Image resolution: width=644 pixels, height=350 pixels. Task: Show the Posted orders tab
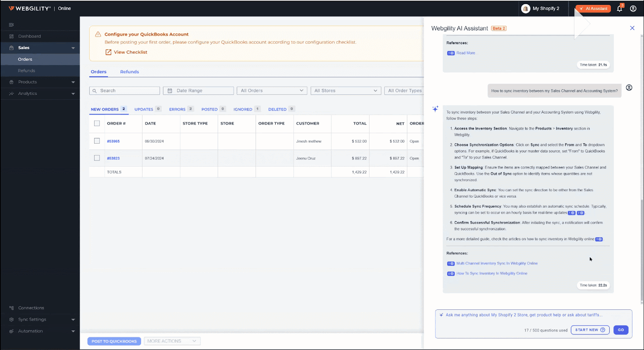tap(213, 109)
